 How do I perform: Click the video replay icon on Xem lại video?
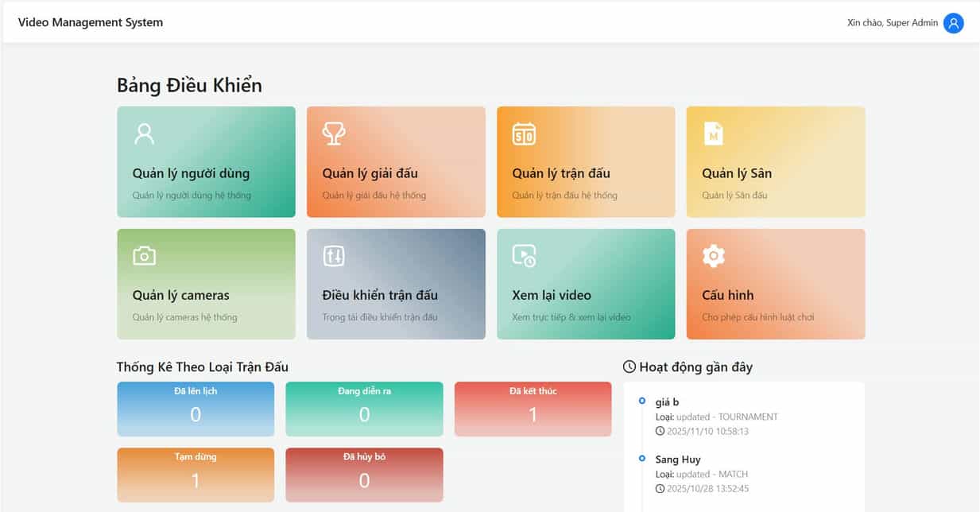pos(524,255)
